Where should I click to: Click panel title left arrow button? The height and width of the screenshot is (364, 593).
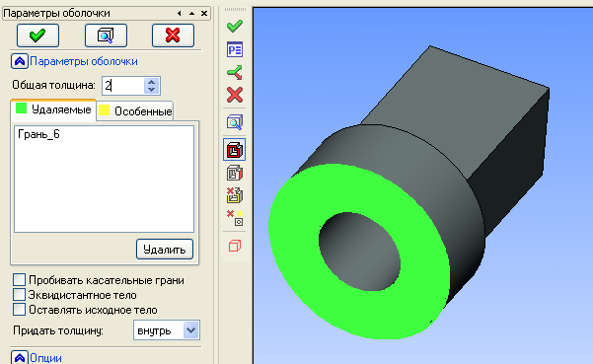point(180,13)
